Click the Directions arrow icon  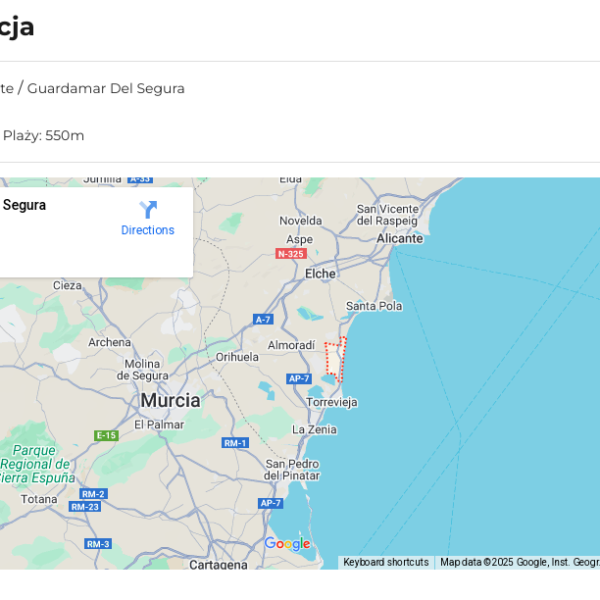click(148, 209)
